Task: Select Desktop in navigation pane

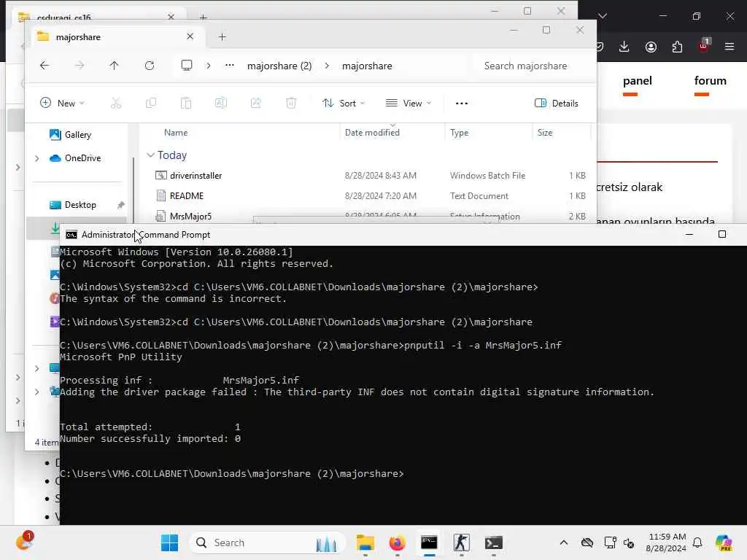Action: click(80, 205)
